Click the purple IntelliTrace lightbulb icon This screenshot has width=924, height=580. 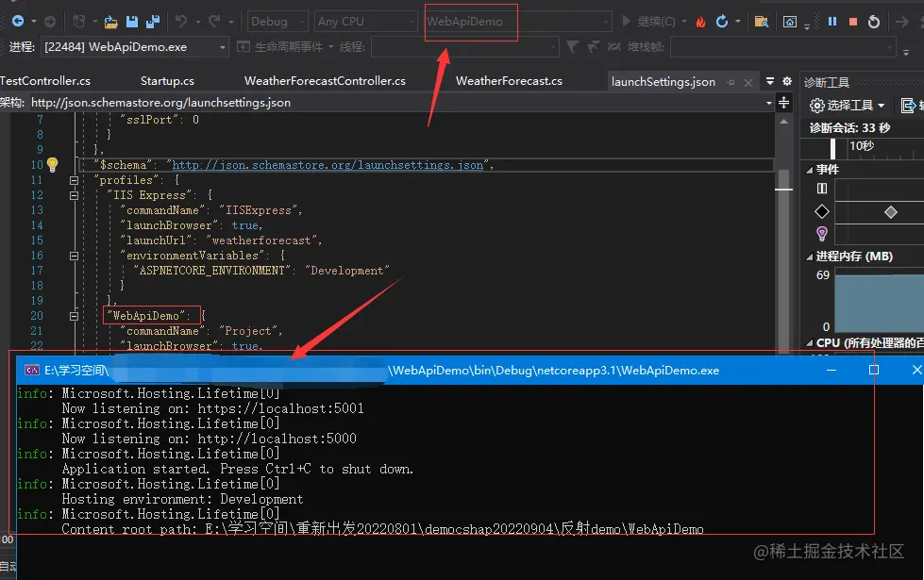[x=822, y=234]
